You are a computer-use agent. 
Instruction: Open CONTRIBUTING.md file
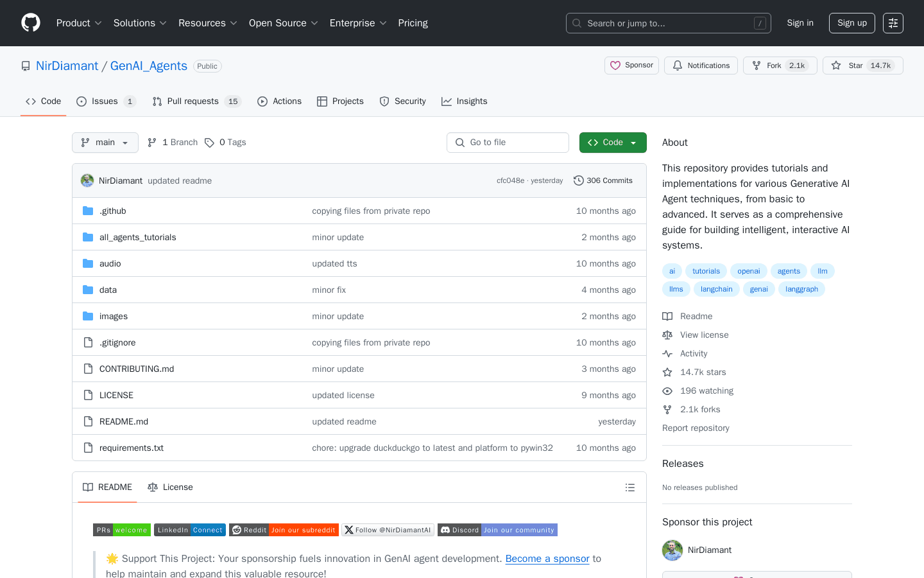[137, 369]
